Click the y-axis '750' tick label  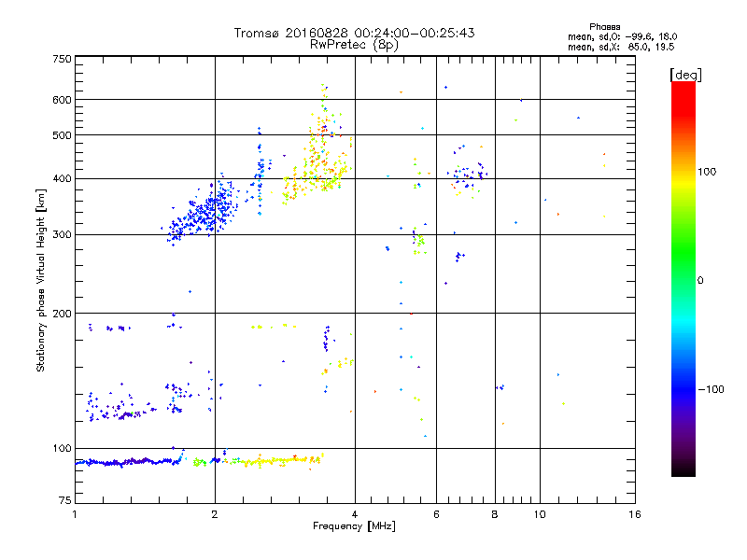coord(62,59)
